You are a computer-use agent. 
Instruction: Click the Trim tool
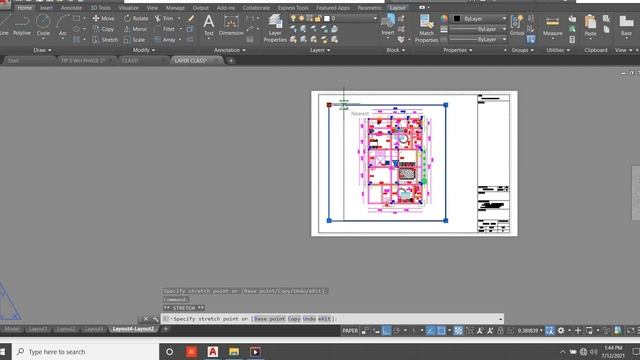164,18
